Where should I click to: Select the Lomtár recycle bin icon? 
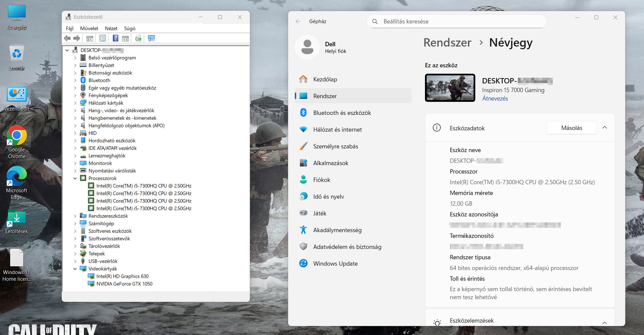[16, 58]
